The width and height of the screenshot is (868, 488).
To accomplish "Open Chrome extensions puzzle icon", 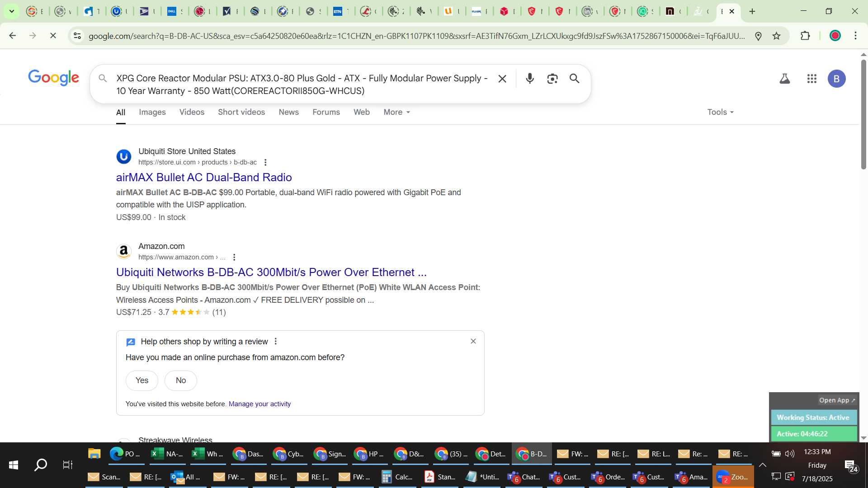I will tap(805, 36).
